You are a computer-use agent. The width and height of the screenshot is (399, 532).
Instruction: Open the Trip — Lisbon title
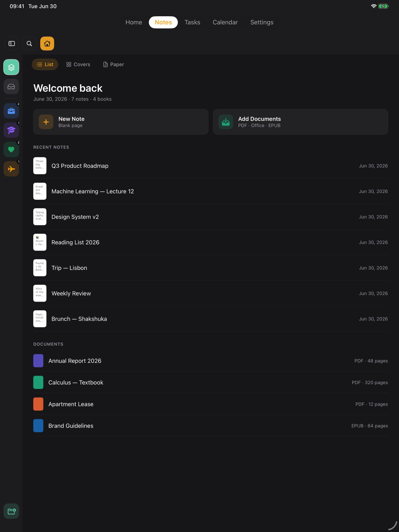69,268
